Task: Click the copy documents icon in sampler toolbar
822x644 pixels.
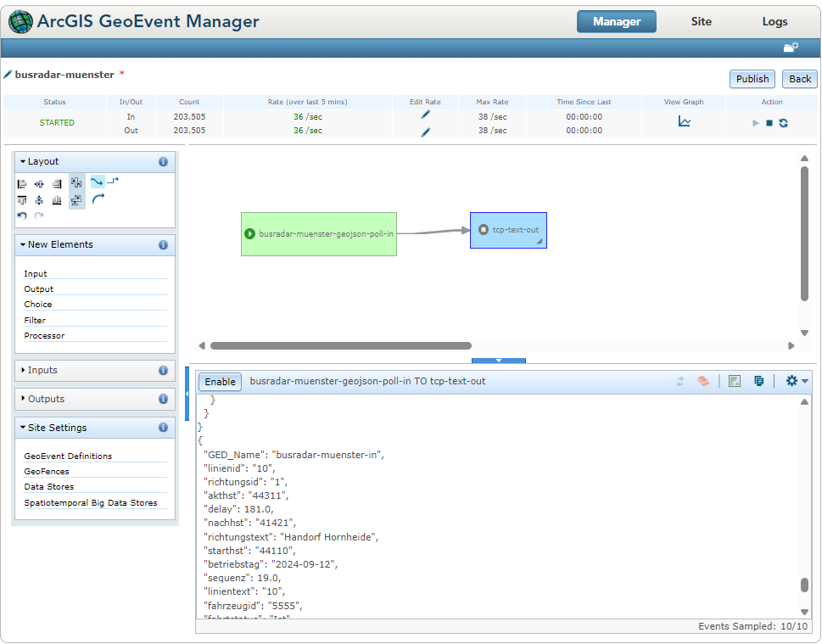Action: click(758, 381)
